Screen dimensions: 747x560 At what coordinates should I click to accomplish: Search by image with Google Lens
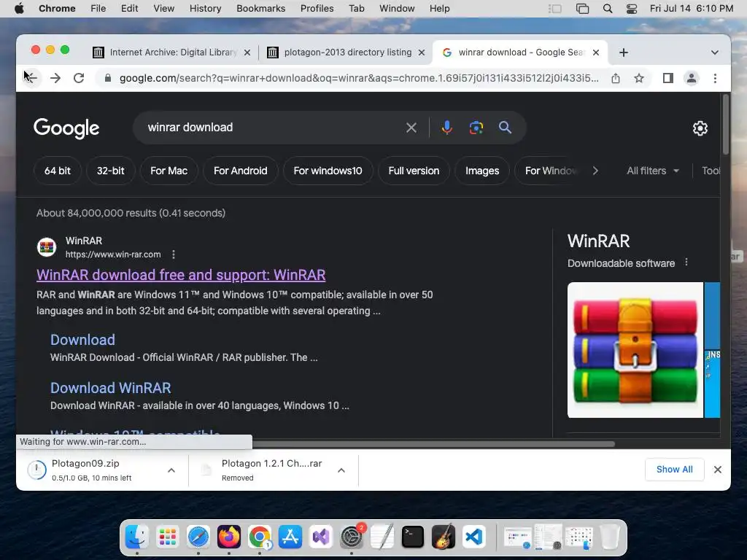(x=476, y=127)
